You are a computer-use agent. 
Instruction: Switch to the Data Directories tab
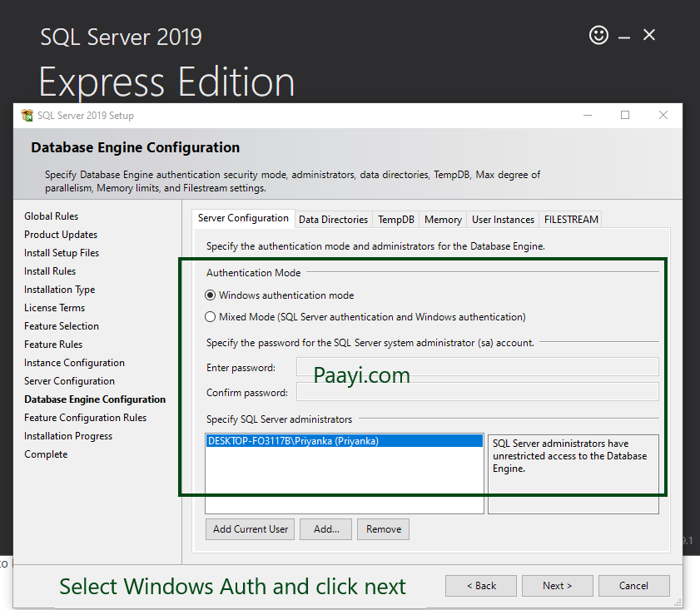[x=333, y=220]
